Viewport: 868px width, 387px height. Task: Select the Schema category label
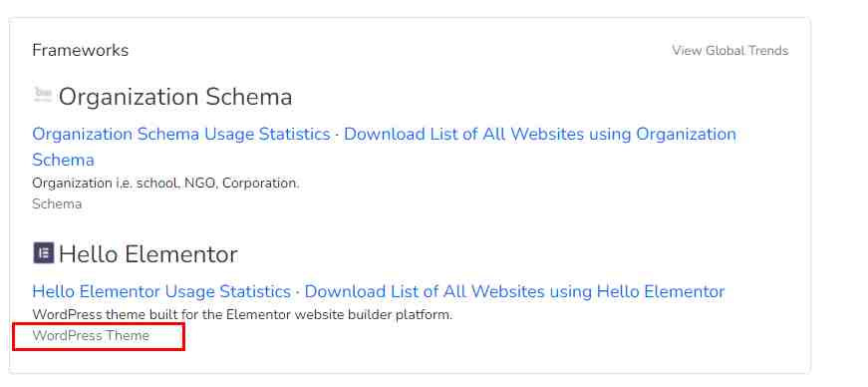click(57, 204)
